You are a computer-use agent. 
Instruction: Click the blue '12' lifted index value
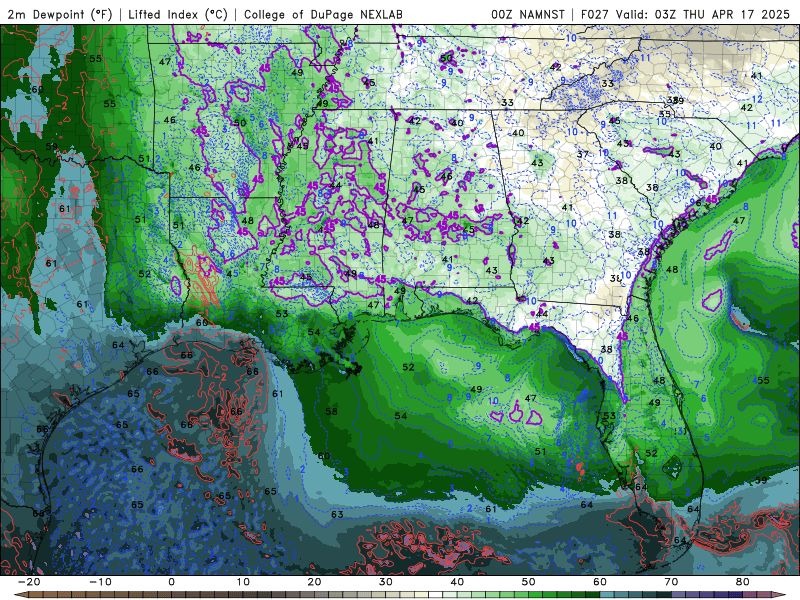point(757,99)
